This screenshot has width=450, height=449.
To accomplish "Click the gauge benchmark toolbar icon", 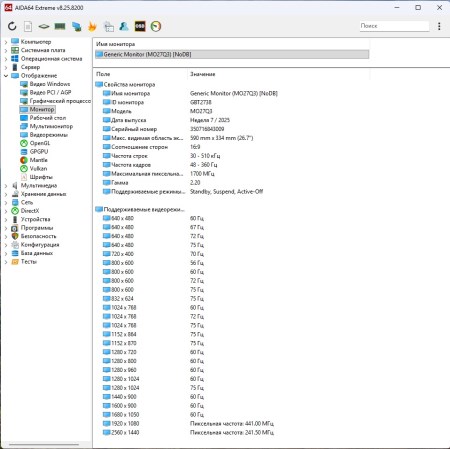I will (x=156, y=26).
